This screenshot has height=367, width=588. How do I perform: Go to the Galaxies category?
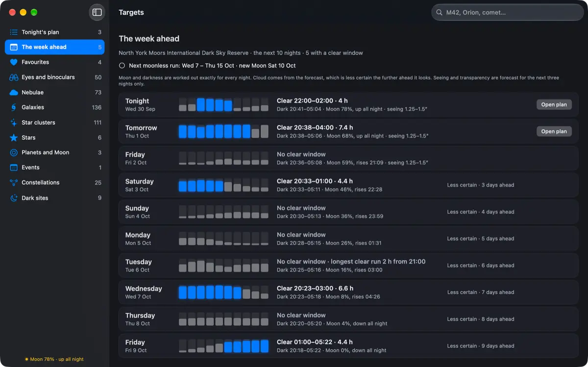[x=54, y=107]
